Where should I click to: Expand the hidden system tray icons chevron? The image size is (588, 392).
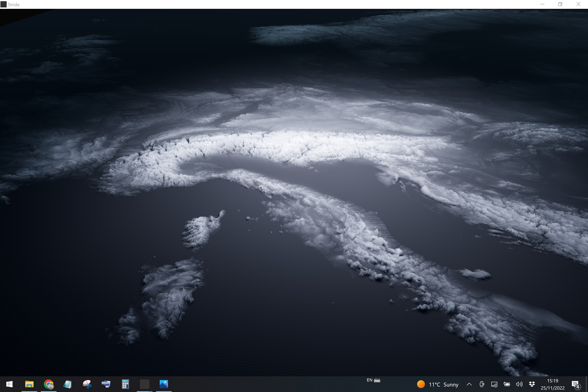(x=469, y=384)
